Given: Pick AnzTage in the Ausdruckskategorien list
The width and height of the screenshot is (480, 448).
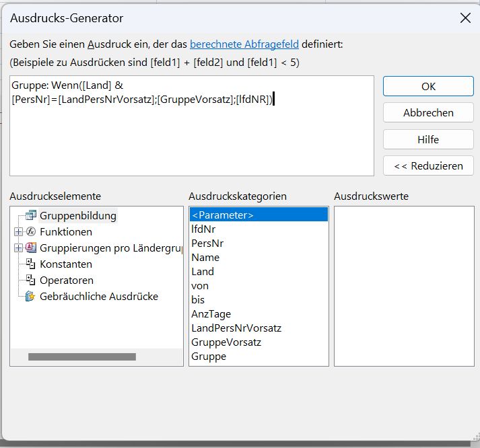Looking at the screenshot, I should click(x=211, y=314).
